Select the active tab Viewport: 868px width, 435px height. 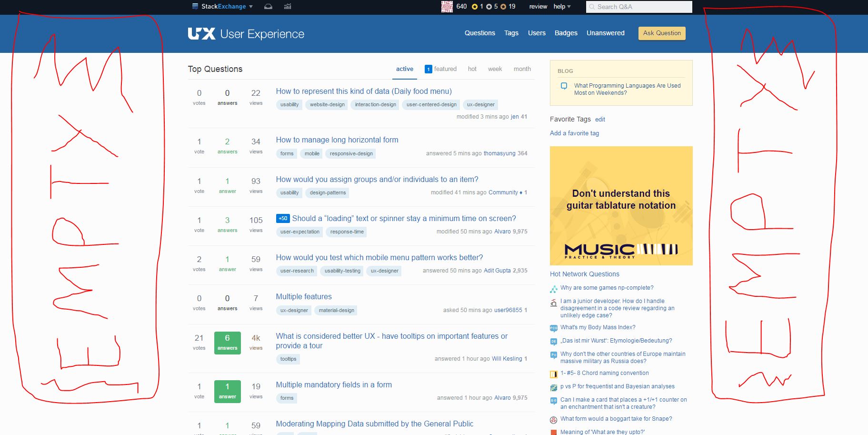click(405, 69)
